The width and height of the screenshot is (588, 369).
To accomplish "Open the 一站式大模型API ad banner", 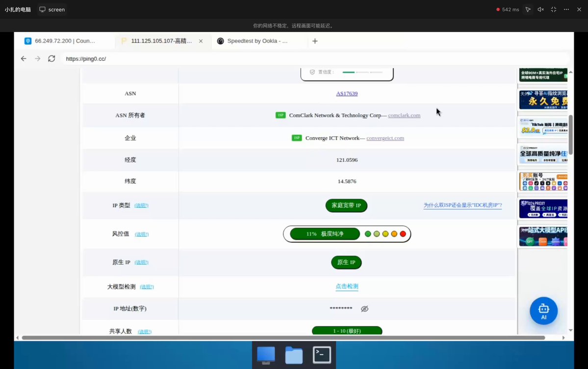I will pyautogui.click(x=543, y=236).
